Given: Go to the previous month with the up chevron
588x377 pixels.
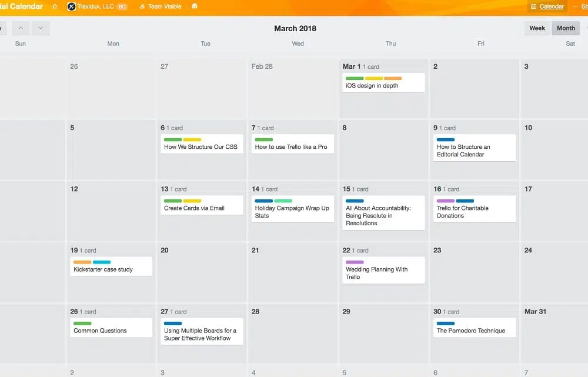Looking at the screenshot, I should click(20, 28).
